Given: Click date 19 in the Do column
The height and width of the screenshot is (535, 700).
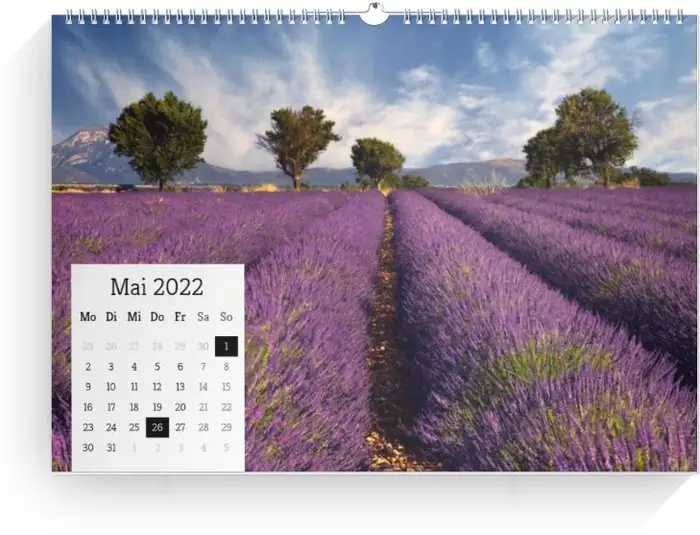Looking at the screenshot, I should pyautogui.click(x=157, y=407).
